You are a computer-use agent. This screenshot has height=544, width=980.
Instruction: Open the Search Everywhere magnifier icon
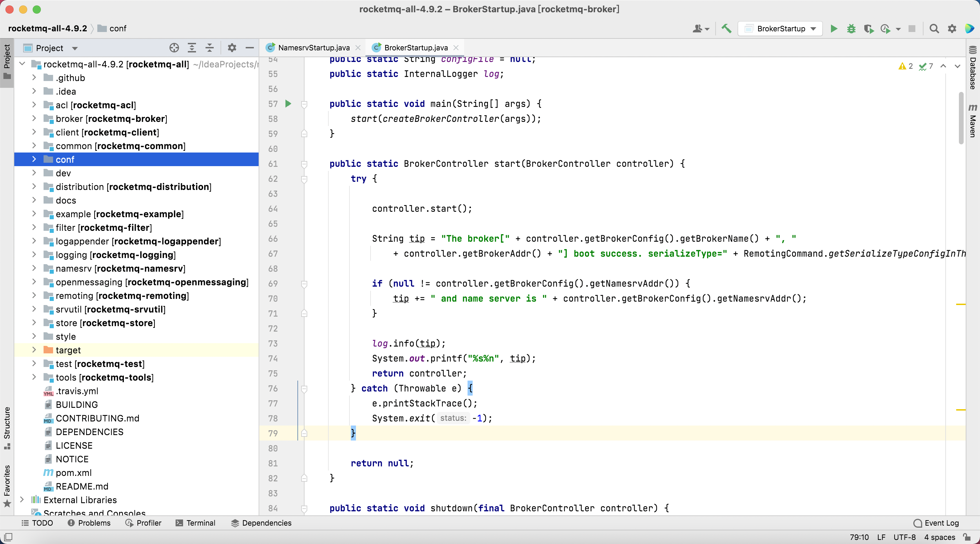click(x=933, y=29)
